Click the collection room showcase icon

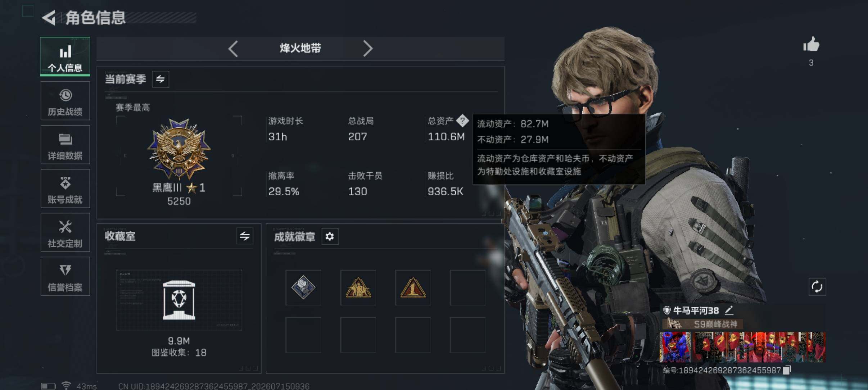point(179,300)
